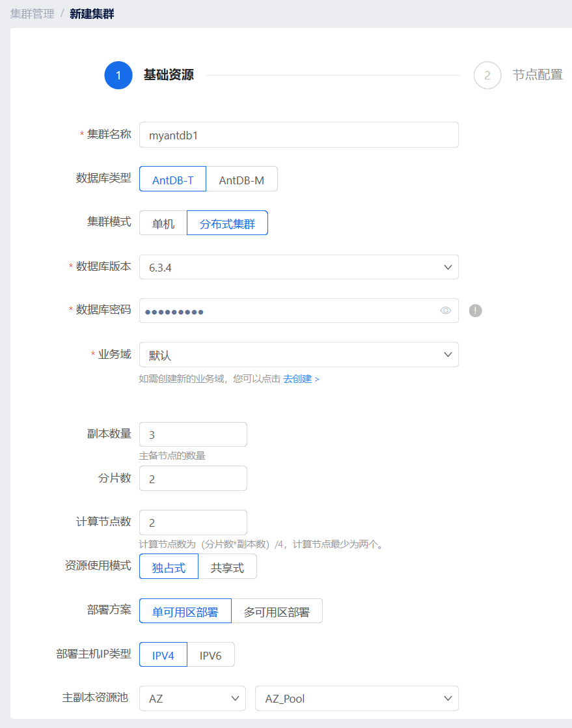Open the 业务域 默认 dropdown
The width and height of the screenshot is (572, 728).
[299, 355]
